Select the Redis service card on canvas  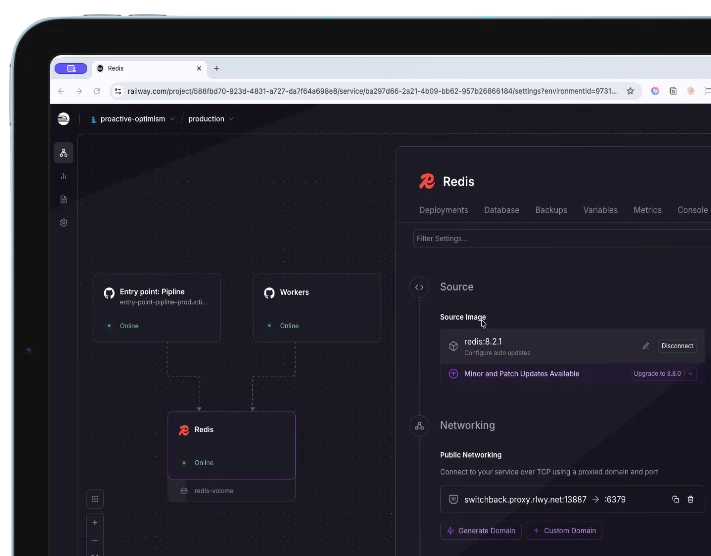(x=231, y=445)
